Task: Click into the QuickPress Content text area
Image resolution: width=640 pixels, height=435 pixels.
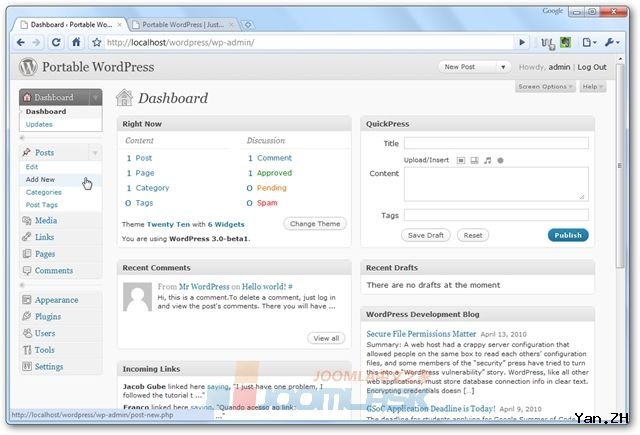Action: 496,184
